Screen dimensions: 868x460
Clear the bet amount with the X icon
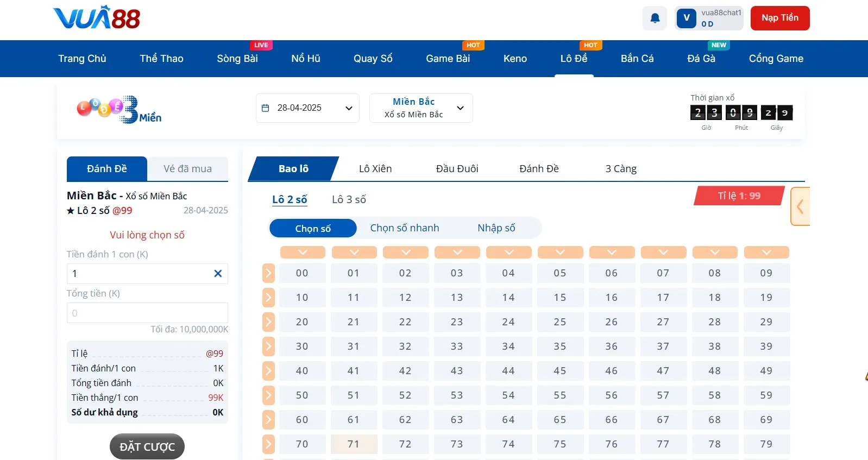click(218, 274)
